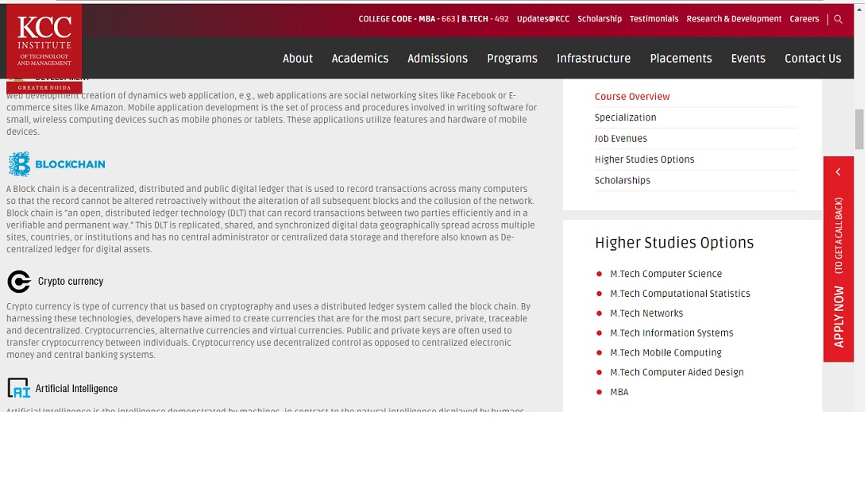868x488 pixels.
Task: Click the MBA list item
Action: pos(619,392)
